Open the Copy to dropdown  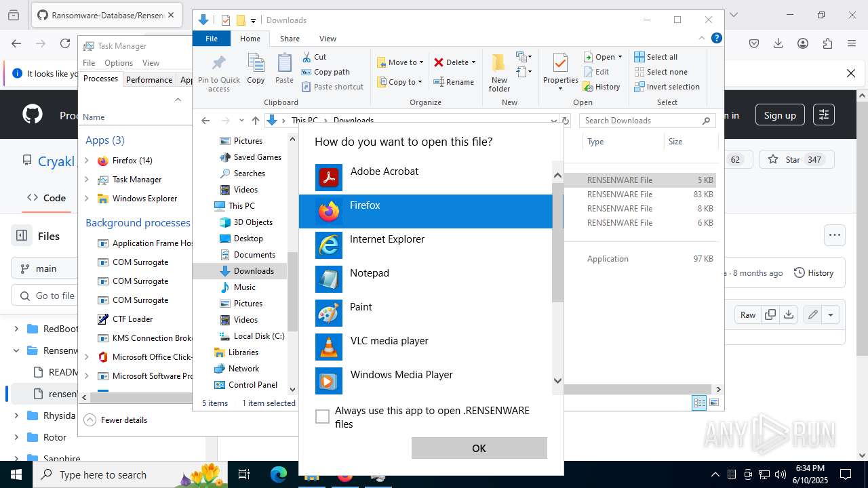tap(399, 82)
